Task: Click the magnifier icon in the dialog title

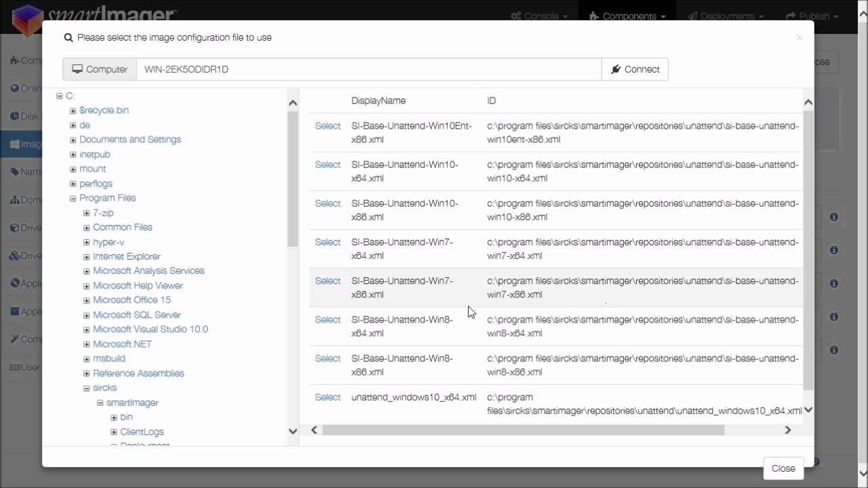Action: click(68, 37)
